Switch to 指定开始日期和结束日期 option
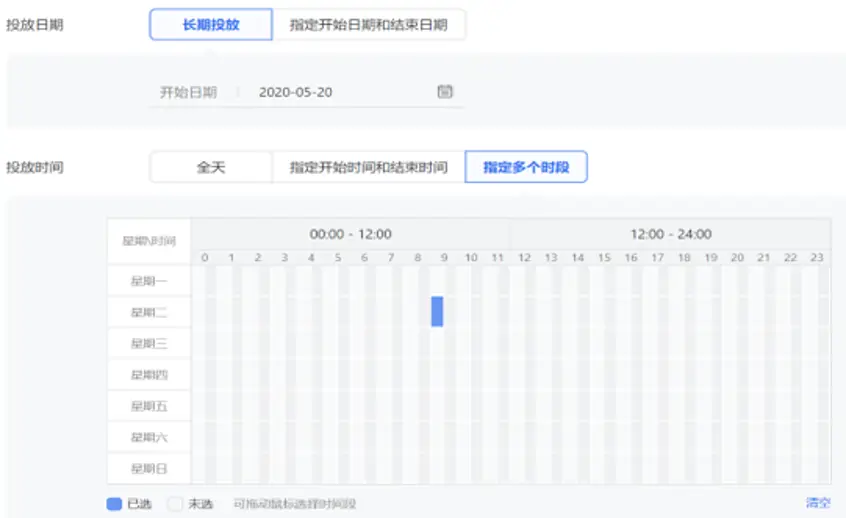The image size is (847, 518). (369, 24)
